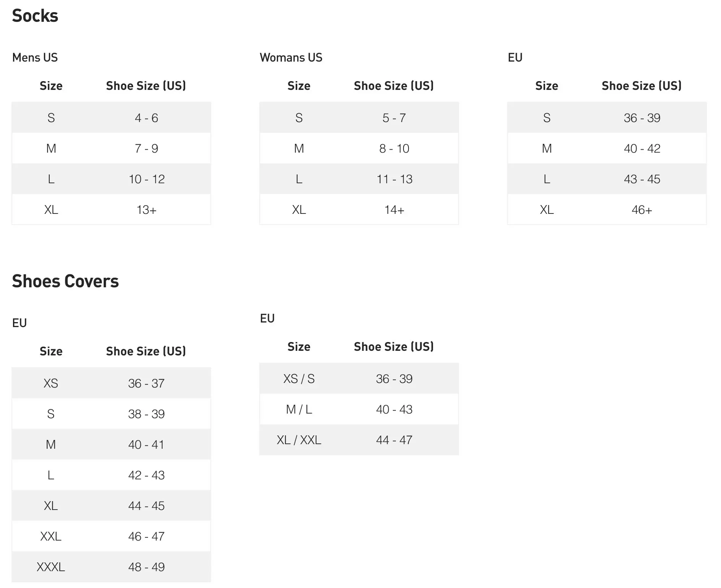The width and height of the screenshot is (721, 588).
Task: Select the XXXL shoe cover size
Action: point(51,567)
